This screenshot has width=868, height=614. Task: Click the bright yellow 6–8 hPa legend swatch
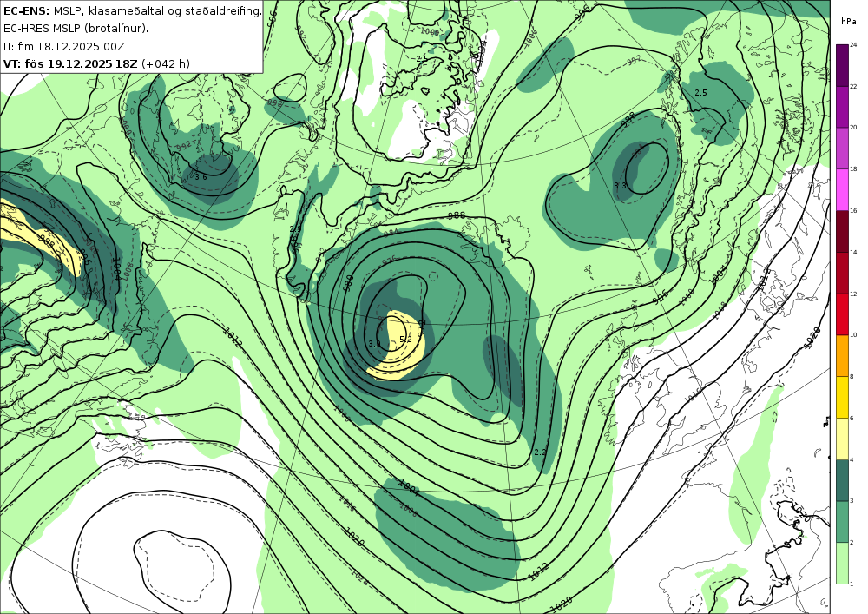coord(842,397)
